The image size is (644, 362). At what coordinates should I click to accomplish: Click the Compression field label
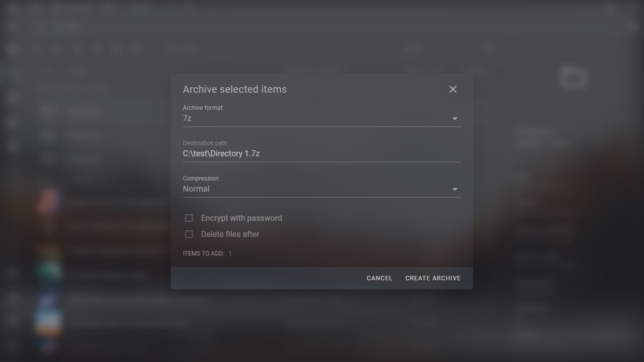click(x=201, y=178)
